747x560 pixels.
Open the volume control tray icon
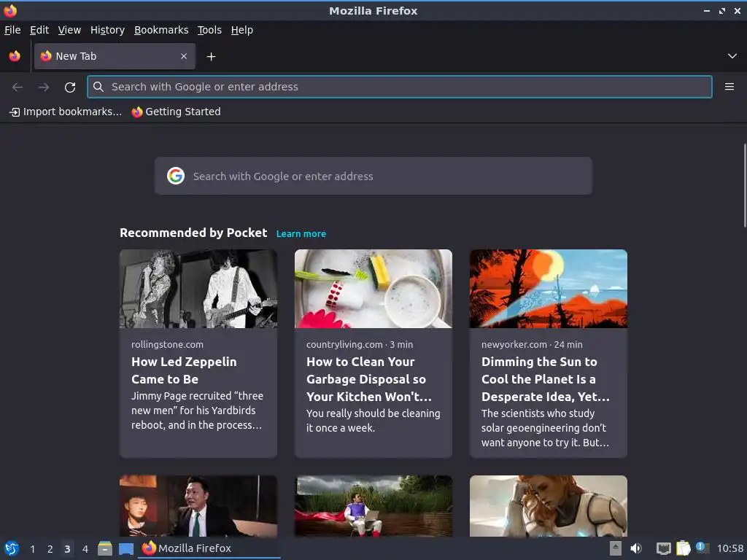[x=636, y=548]
